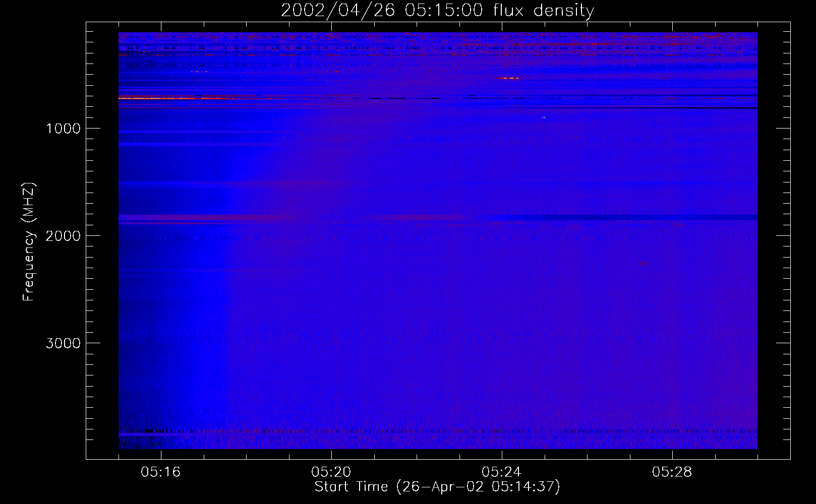Click the 05:20 time tick label

point(331,472)
